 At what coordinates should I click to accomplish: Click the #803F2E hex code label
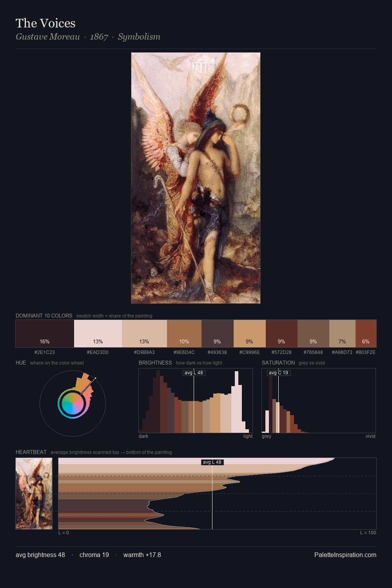366,352
